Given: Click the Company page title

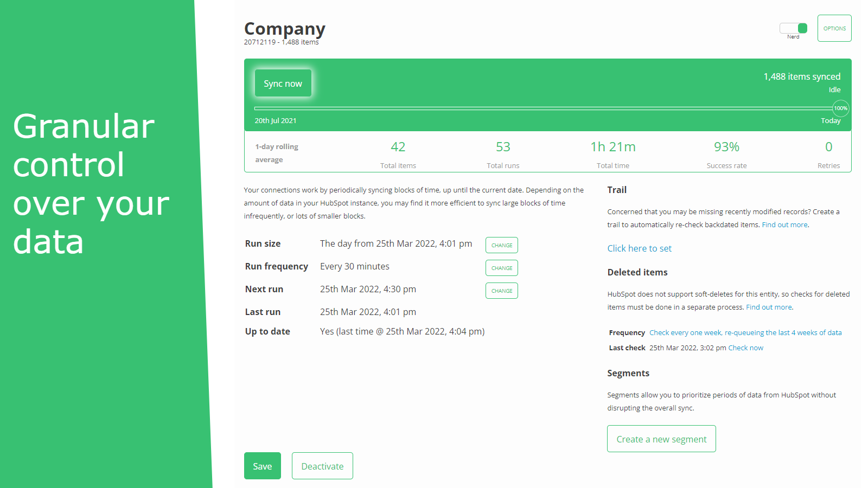Looking at the screenshot, I should [284, 28].
